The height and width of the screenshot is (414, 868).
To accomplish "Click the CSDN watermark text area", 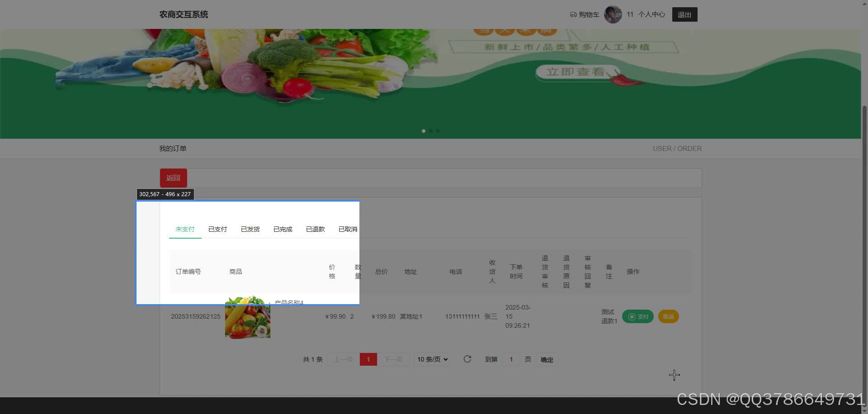I will (769, 399).
